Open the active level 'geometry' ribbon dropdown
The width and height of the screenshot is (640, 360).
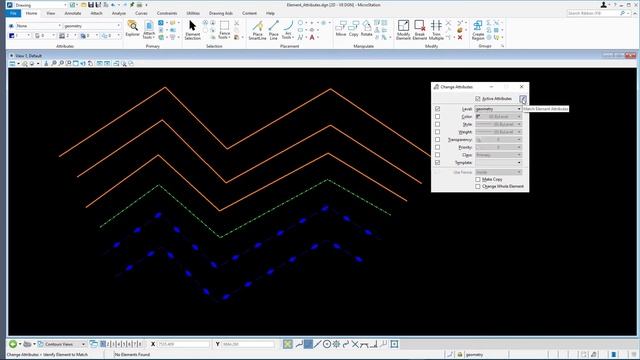92,26
